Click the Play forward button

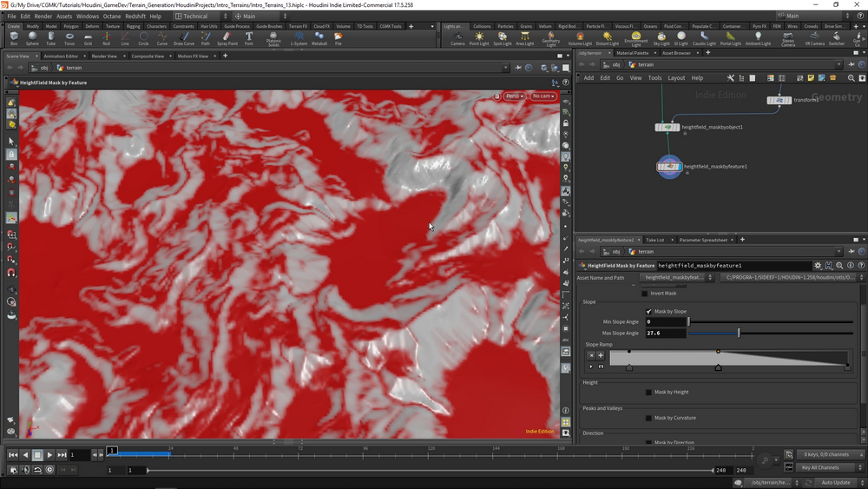pos(49,454)
